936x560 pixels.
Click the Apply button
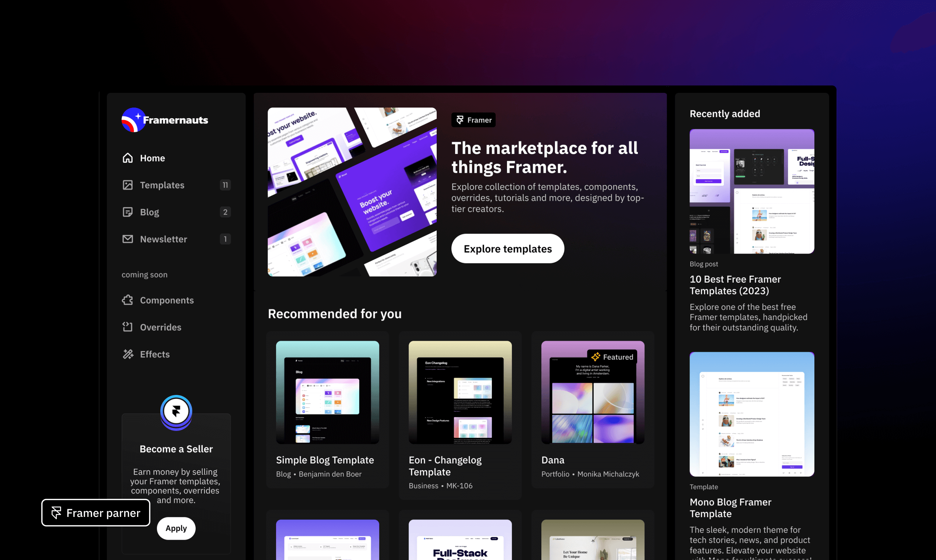pos(176,528)
